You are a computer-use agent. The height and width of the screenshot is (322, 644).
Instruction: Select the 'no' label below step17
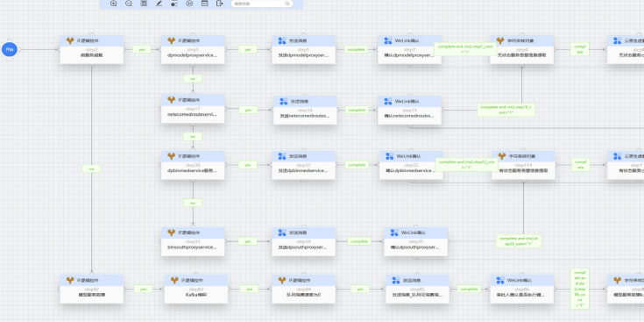click(x=193, y=136)
